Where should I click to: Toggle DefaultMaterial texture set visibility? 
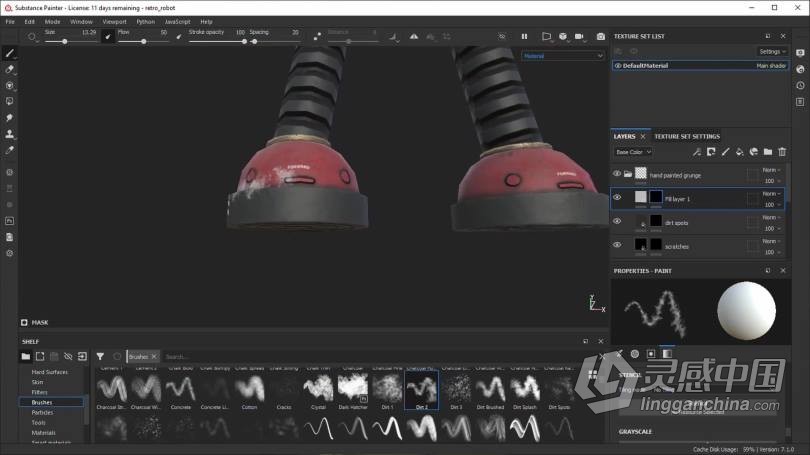(618, 66)
